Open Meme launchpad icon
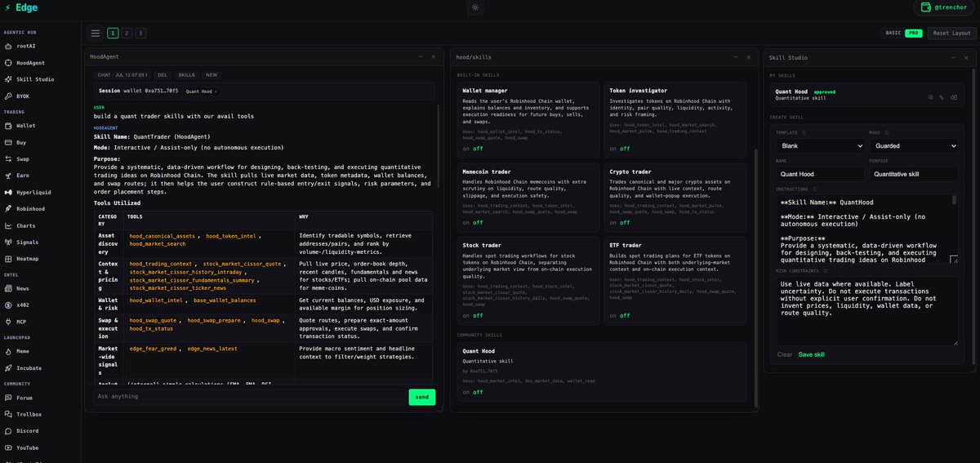980x463 pixels. 8,351
